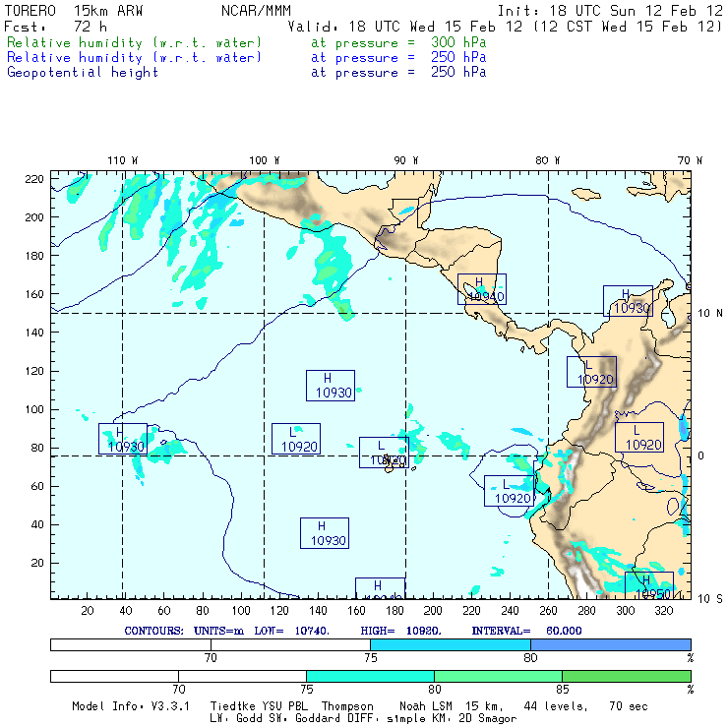The image size is (728, 728).
Task: Click the 'Tiedtke' scheme name
Action: (232, 706)
